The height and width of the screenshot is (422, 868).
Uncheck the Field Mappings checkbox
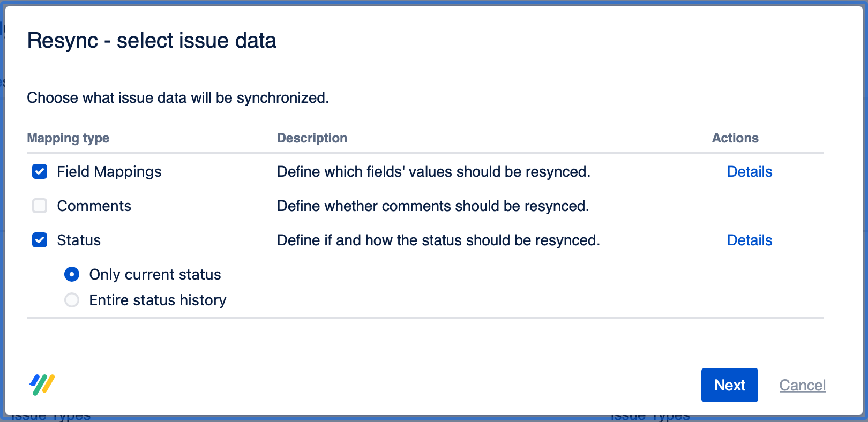(40, 171)
